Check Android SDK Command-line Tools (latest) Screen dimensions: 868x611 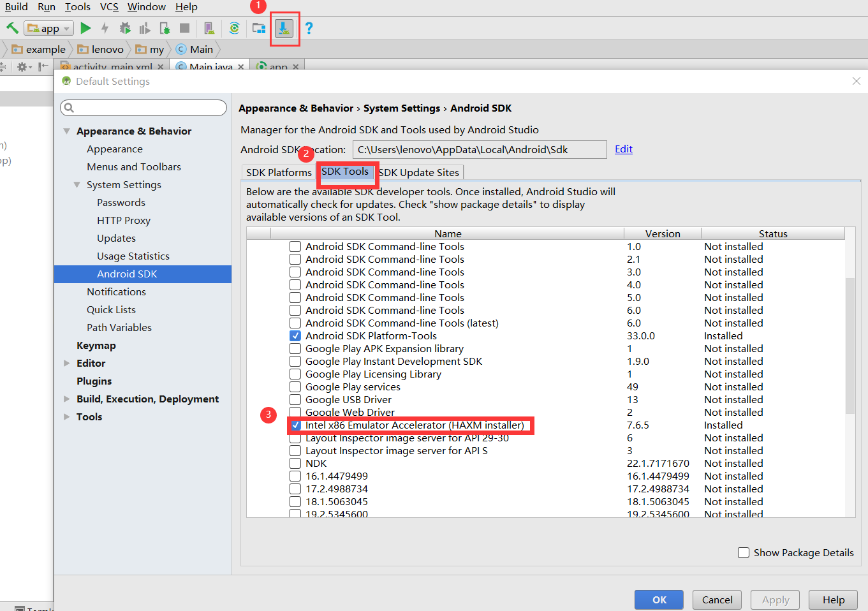[x=295, y=323]
